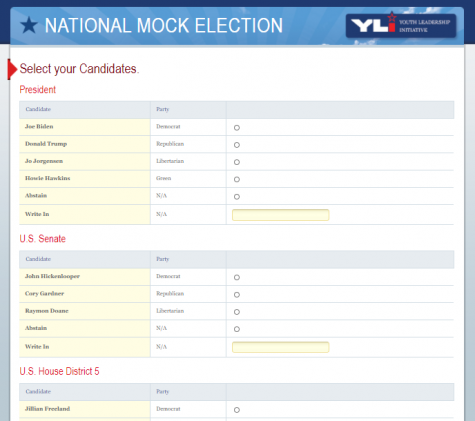This screenshot has height=421, width=475.
Task: Click the U.S. Senate section heading
Action: (x=43, y=239)
